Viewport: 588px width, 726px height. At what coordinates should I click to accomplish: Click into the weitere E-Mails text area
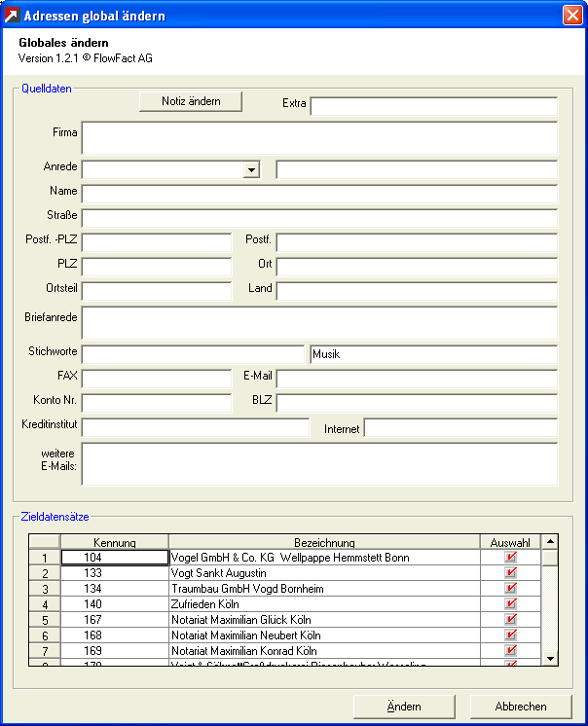[319, 464]
